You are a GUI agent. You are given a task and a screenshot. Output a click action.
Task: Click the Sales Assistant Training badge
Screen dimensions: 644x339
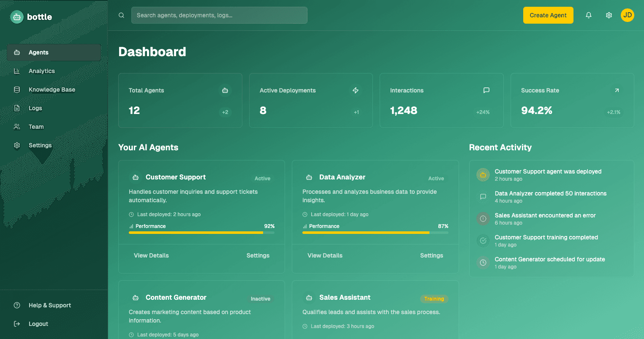[x=434, y=299]
